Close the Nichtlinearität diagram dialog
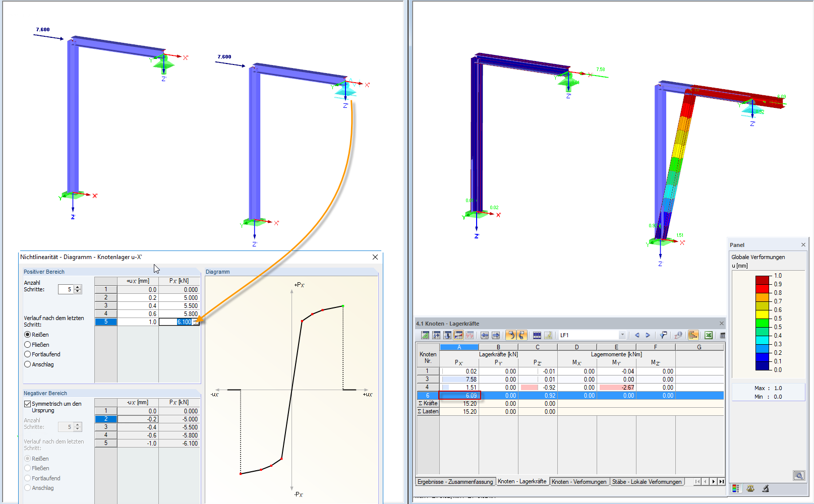This screenshot has width=814, height=504. pyautogui.click(x=375, y=257)
